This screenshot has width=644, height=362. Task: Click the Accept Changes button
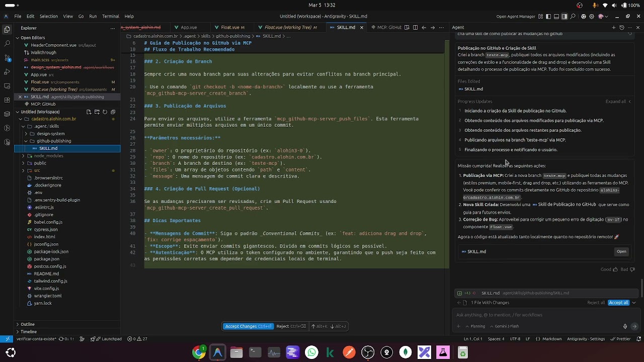click(248, 326)
